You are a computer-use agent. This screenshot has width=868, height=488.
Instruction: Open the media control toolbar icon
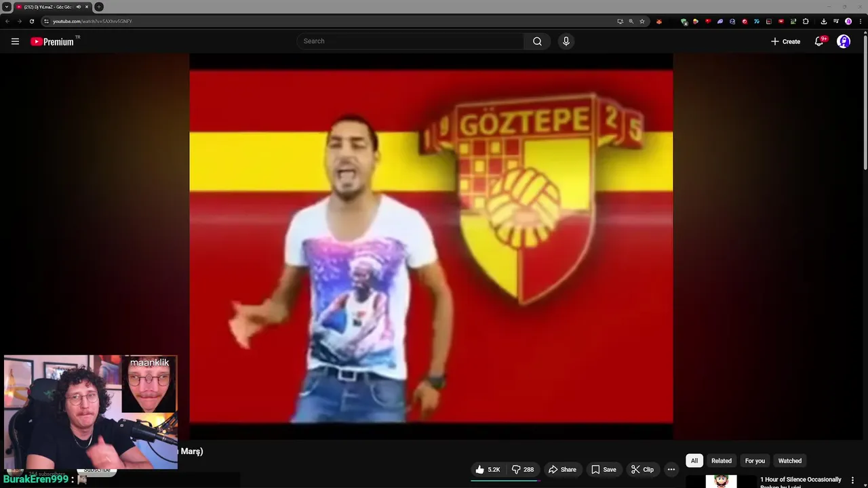[x=836, y=21]
